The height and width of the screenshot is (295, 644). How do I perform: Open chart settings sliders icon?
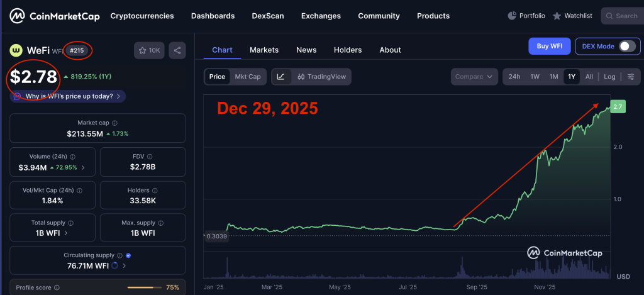click(x=630, y=77)
